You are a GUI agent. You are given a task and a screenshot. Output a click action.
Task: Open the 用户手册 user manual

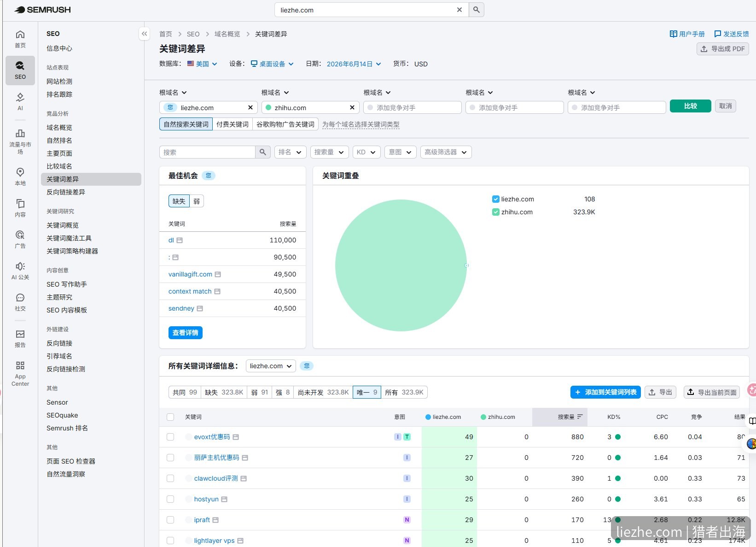(x=687, y=34)
